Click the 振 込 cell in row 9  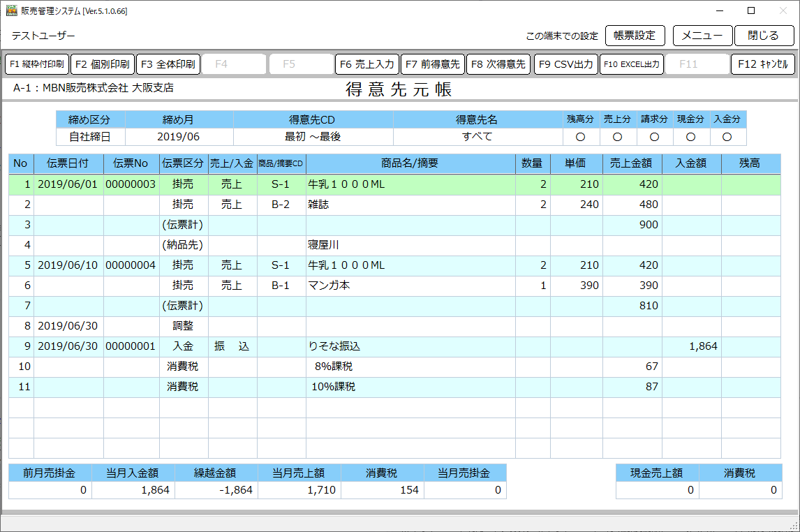click(232, 346)
